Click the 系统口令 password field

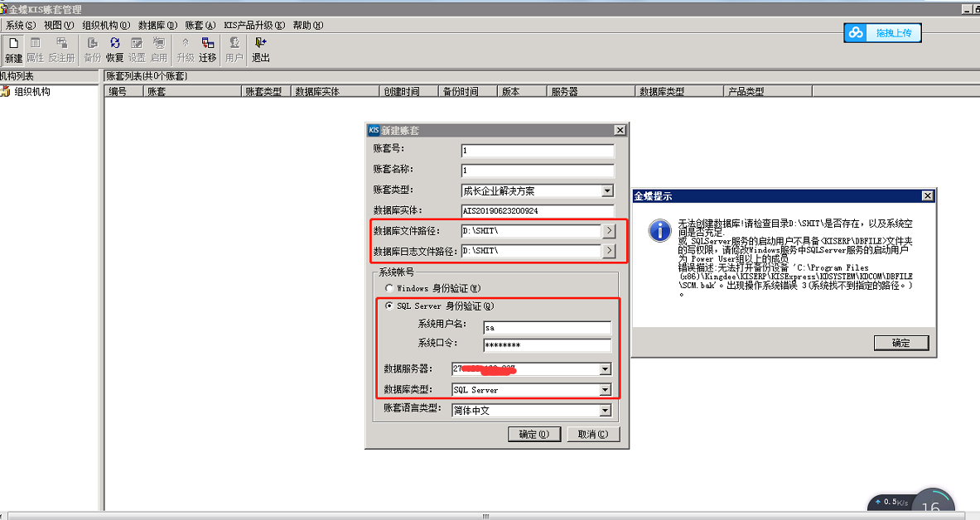tap(547, 345)
